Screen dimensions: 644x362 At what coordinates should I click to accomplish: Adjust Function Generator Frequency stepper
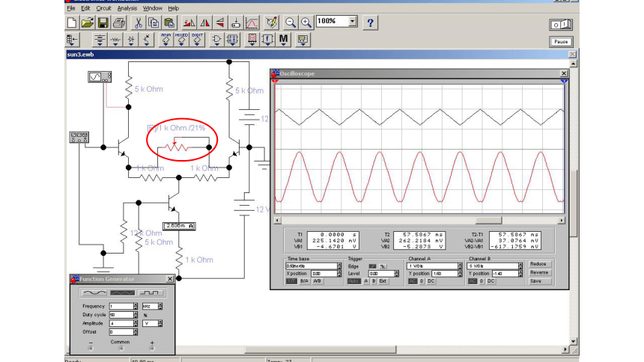pyautogui.click(x=136, y=306)
